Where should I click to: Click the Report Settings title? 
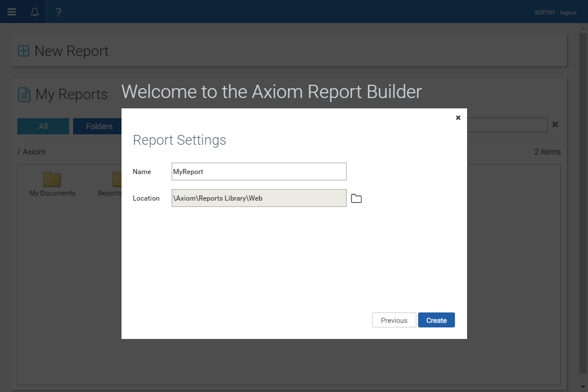[179, 140]
